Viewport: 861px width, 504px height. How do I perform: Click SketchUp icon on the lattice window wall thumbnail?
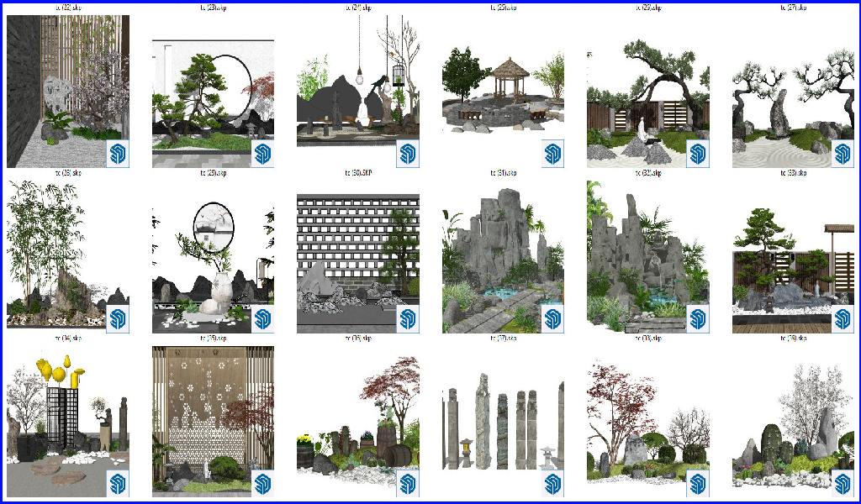tap(408, 319)
